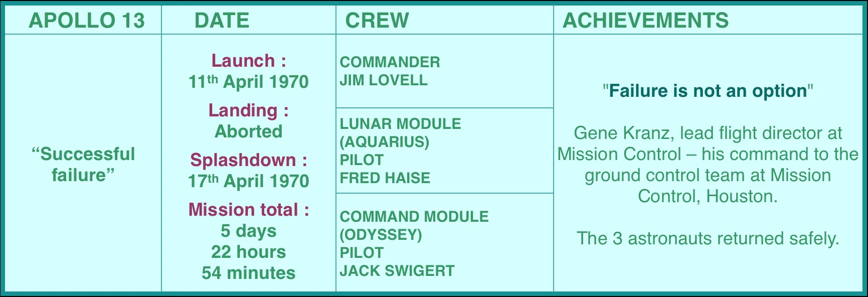The width and height of the screenshot is (868, 297).
Task: Click the "Successful failure" text
Action: click(x=83, y=165)
